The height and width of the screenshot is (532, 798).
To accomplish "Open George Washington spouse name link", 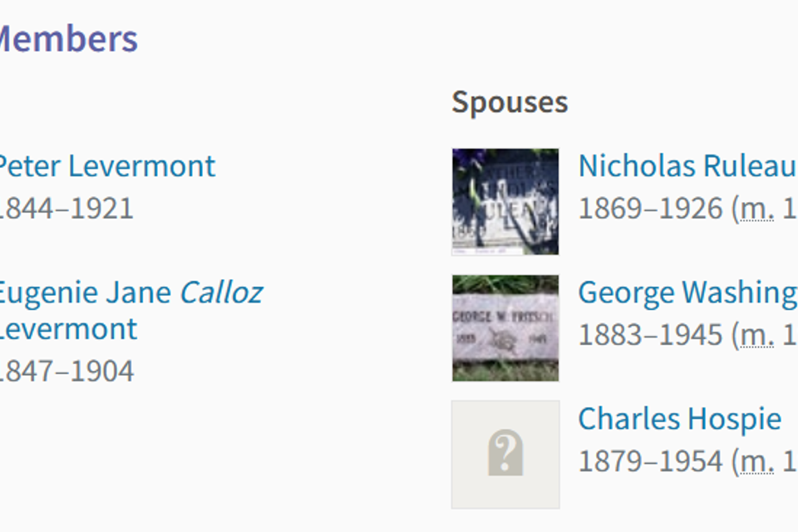I will coord(687,293).
